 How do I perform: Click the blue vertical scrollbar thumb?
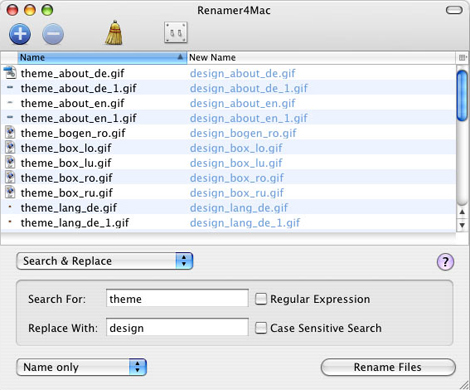[462, 96]
